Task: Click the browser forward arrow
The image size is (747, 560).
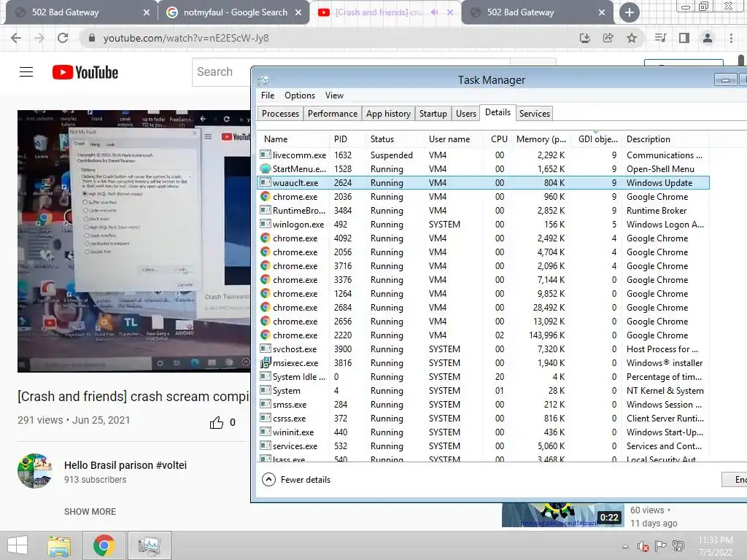Action: pyautogui.click(x=39, y=38)
